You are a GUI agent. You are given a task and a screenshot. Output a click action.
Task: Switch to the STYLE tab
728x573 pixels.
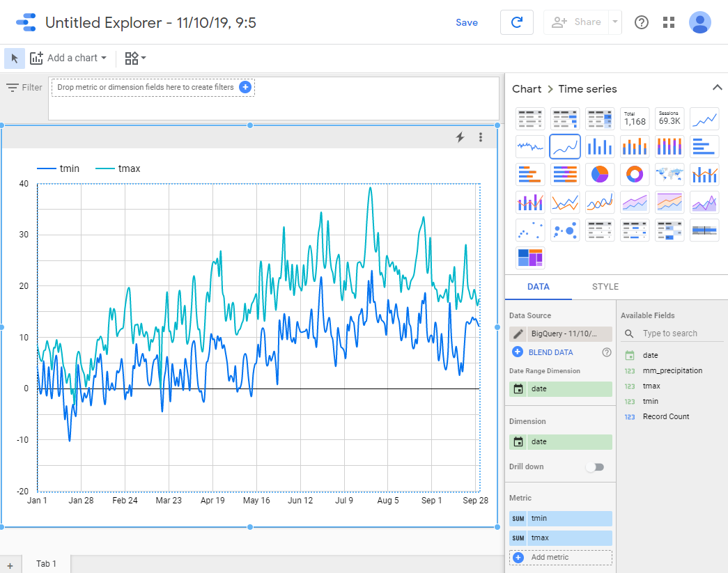pyautogui.click(x=605, y=287)
